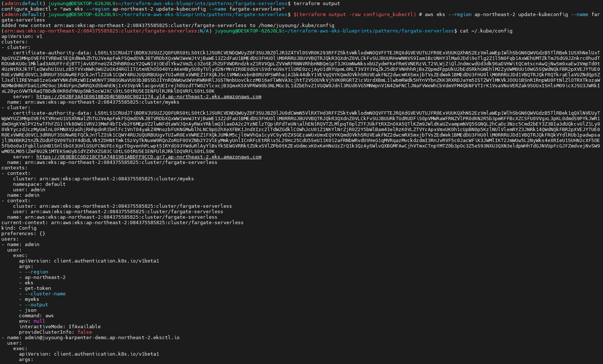Click 'provideClusterInfo: false' line
Screen dimensions: 603x364
[55, 332]
